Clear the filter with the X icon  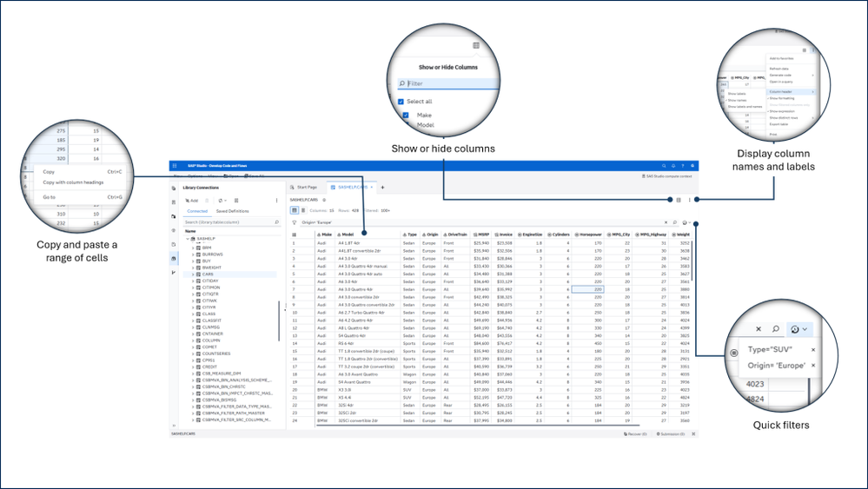[x=666, y=222]
